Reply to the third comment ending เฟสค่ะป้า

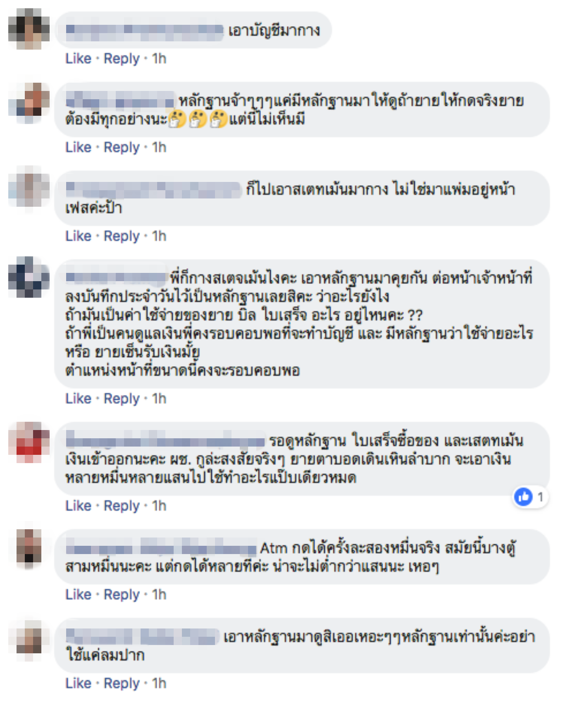tap(121, 236)
